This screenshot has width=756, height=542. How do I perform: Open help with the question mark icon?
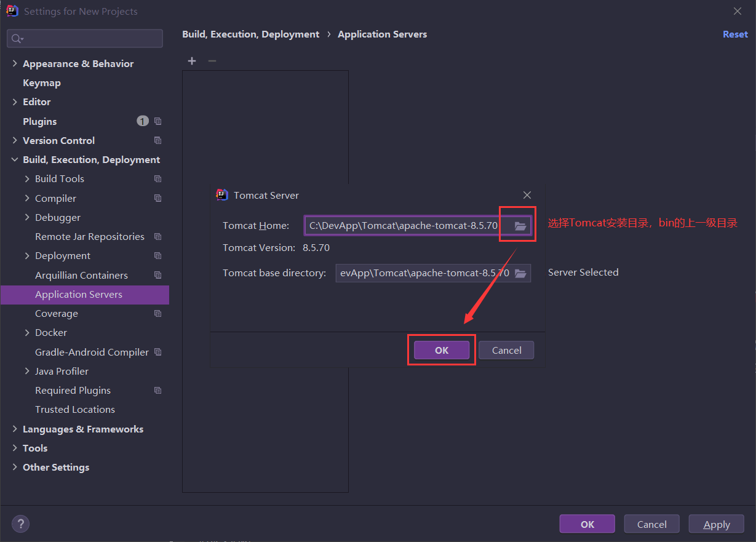[20, 524]
